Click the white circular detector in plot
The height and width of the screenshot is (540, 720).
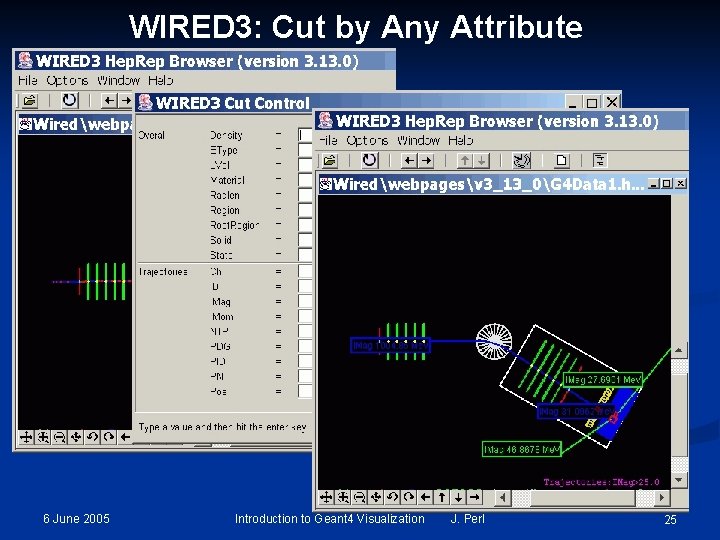494,342
